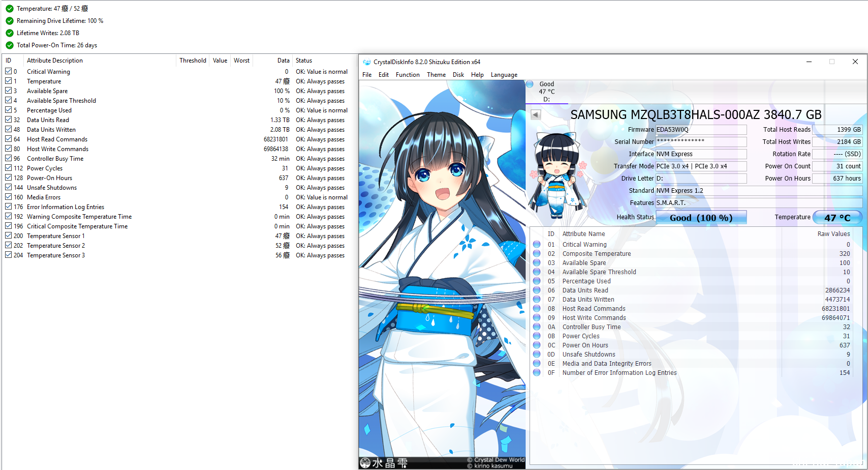Screen dimensions: 868x470
Task: Click the status orb beside Available Spare 03
Action: [537, 262]
